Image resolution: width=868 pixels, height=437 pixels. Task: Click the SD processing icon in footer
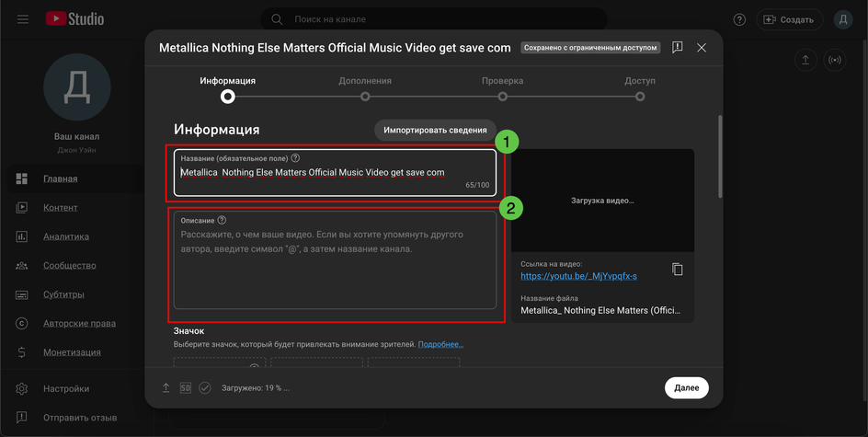pyautogui.click(x=186, y=387)
